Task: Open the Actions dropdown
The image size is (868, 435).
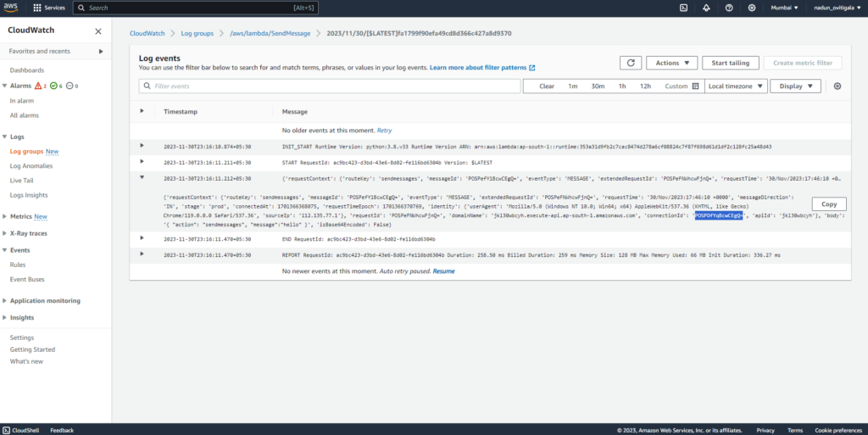Action: click(x=671, y=63)
